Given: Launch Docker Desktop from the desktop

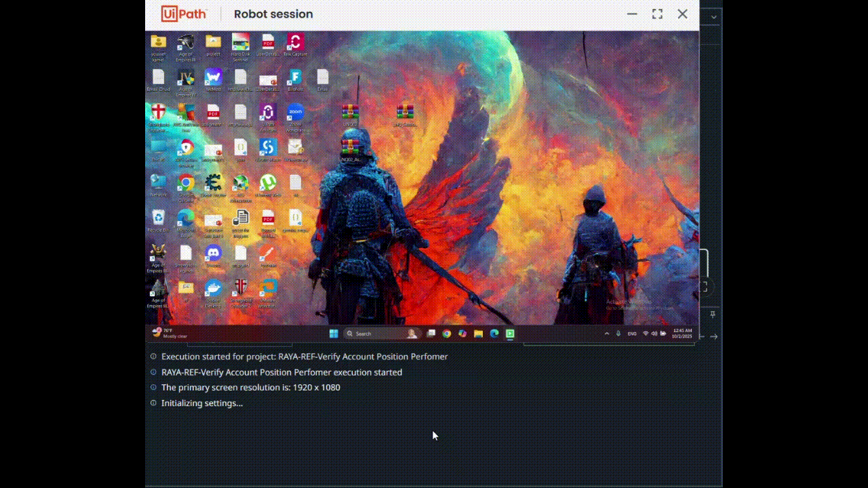Looking at the screenshot, I should point(213,291).
